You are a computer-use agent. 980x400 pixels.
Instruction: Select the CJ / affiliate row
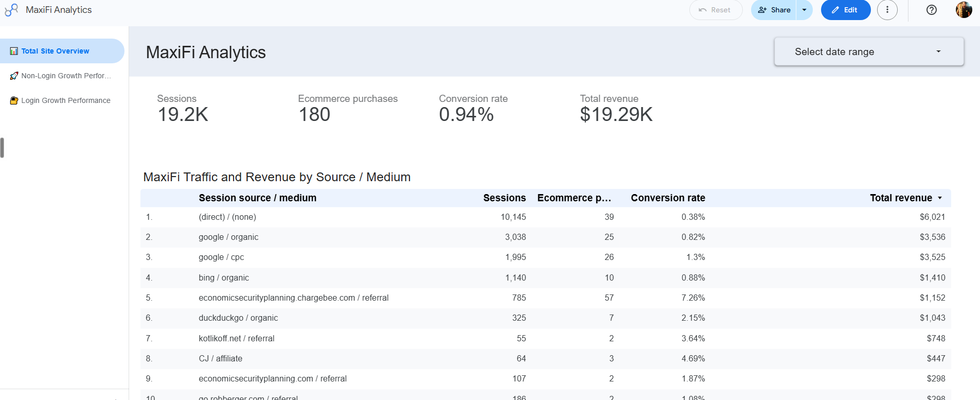click(545, 359)
